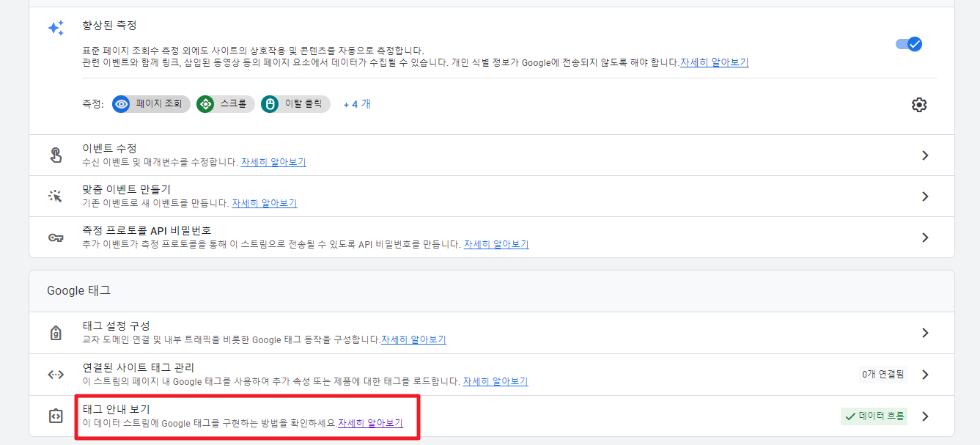Image resolution: width=980 pixels, height=445 pixels.
Task: Click the 태그 안내 보기 bracket icon
Action: pyautogui.click(x=55, y=416)
